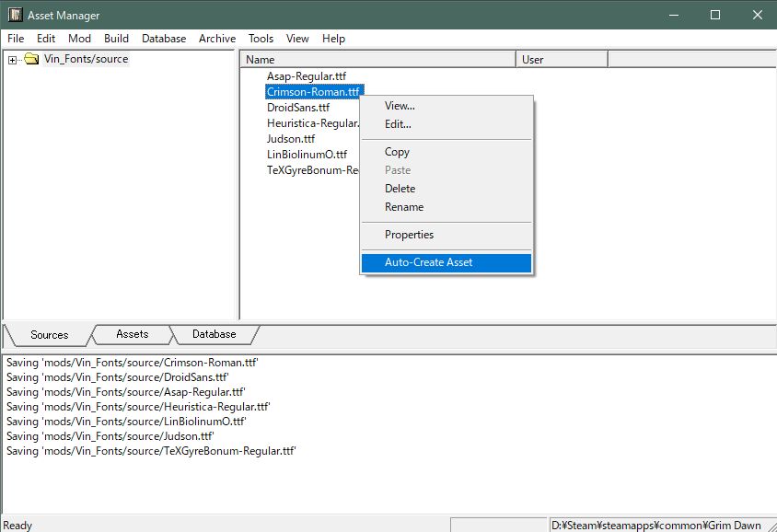The height and width of the screenshot is (532, 777).
Task: Select Rename in the context menu
Action: click(x=403, y=207)
